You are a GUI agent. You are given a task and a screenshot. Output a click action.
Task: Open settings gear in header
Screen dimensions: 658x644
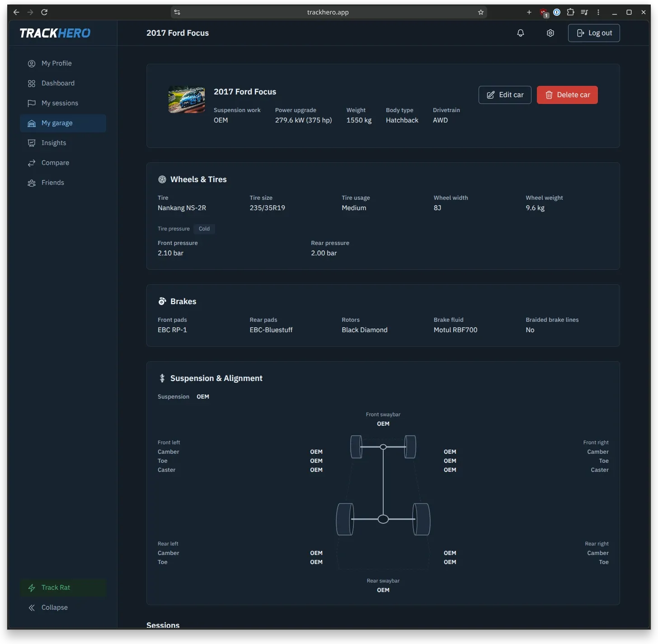point(550,33)
